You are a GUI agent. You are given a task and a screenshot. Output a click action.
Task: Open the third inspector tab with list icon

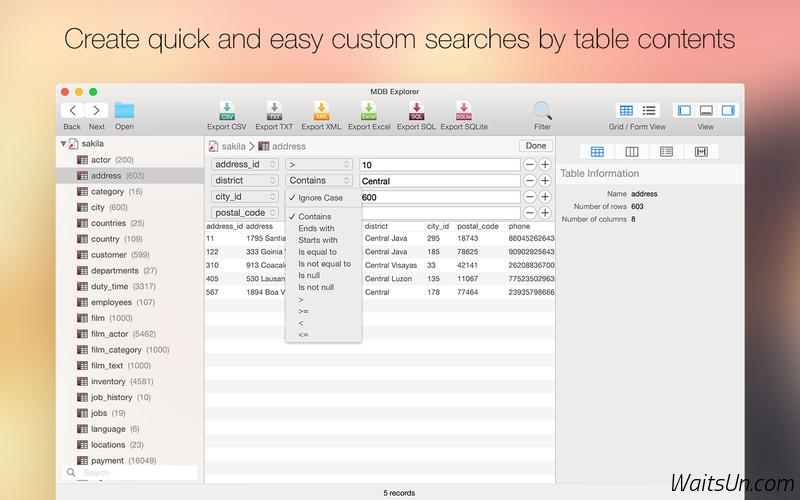666,152
